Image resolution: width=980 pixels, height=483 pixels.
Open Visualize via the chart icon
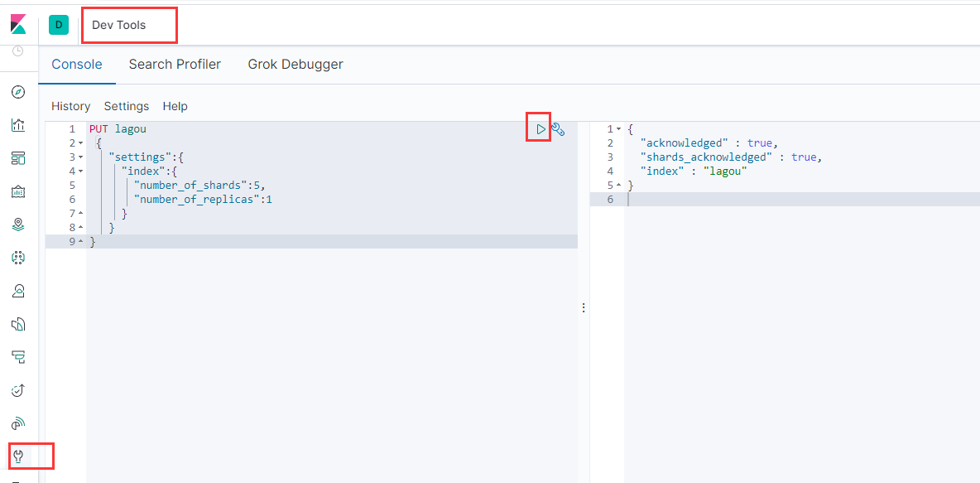(x=18, y=125)
